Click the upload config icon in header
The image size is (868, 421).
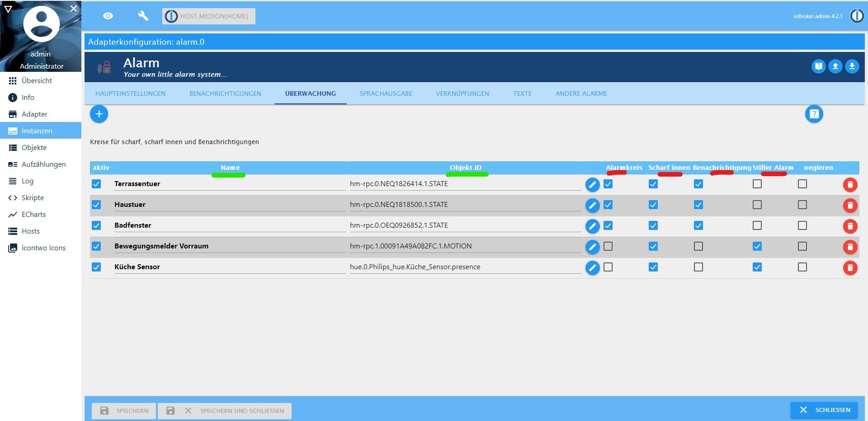(x=835, y=66)
